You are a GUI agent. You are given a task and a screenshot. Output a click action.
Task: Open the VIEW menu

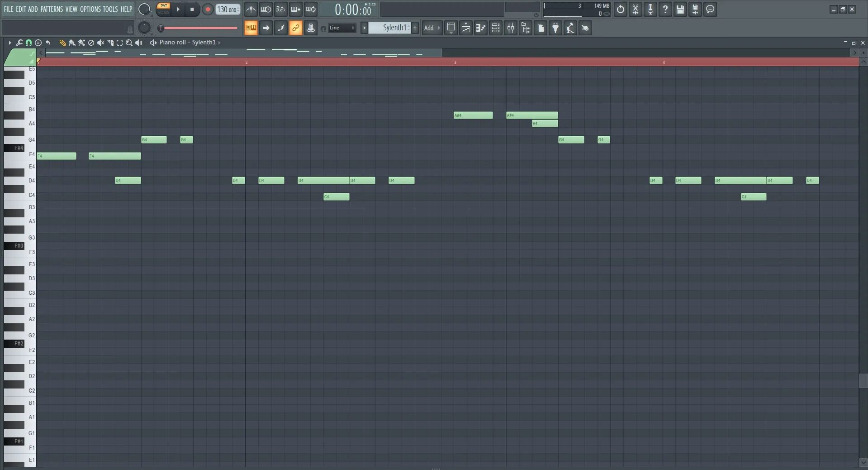coord(71,9)
